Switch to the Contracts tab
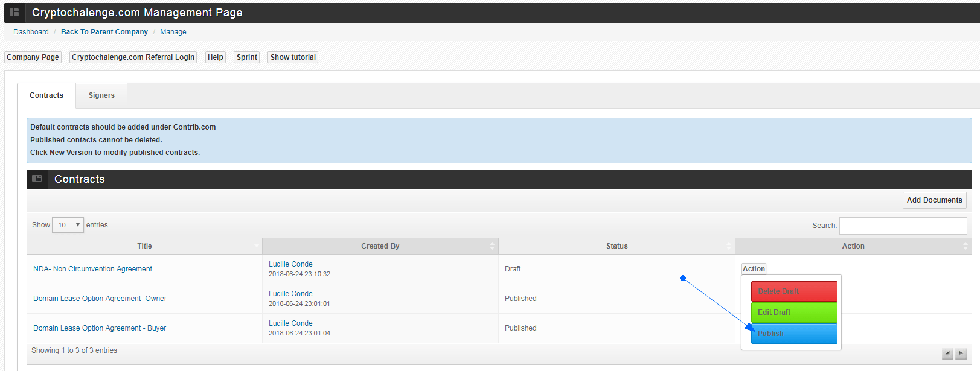This screenshot has height=371, width=980. pyautogui.click(x=46, y=95)
